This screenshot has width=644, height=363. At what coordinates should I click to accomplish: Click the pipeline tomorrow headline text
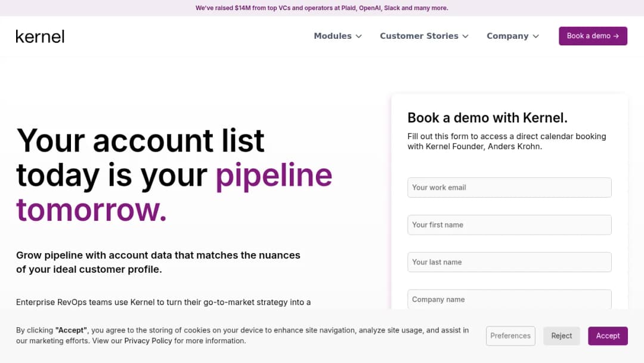coord(174,192)
